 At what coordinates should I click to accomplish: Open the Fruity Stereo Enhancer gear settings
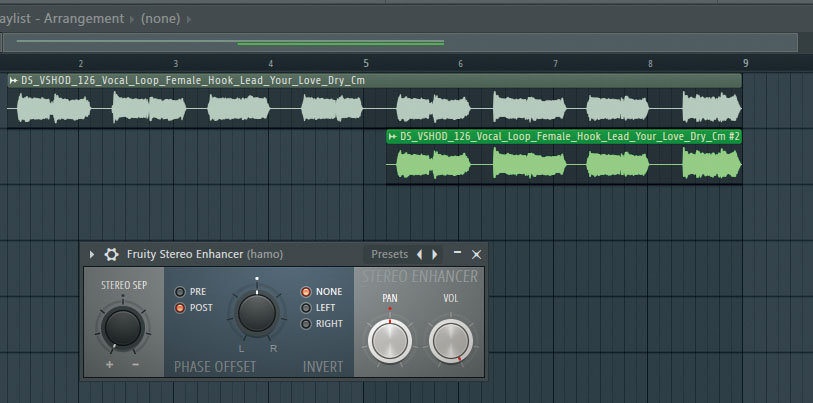(111, 254)
